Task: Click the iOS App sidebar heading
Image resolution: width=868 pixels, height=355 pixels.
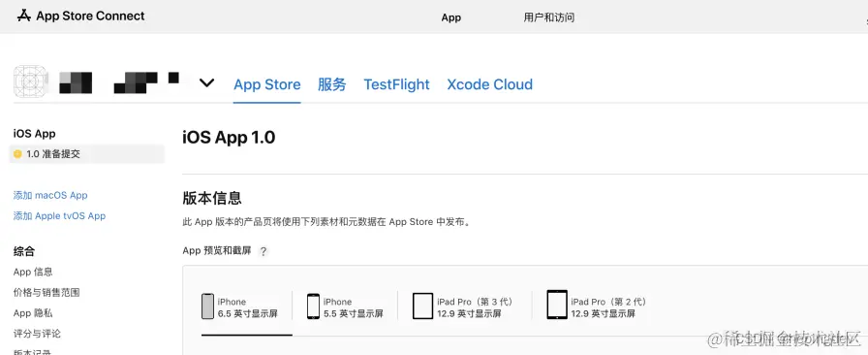Action: click(x=34, y=134)
